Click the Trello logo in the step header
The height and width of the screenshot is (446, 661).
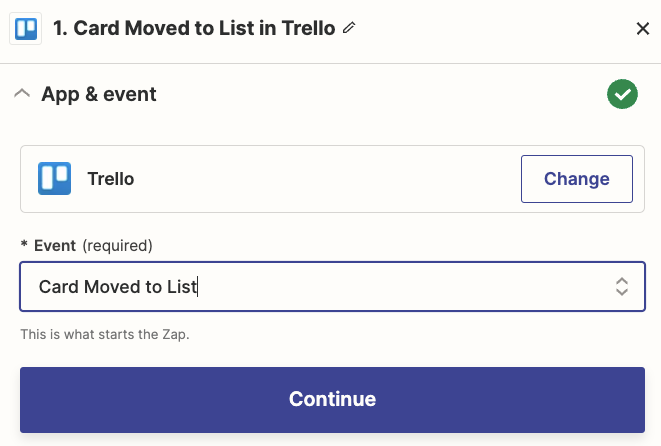click(x=25, y=28)
